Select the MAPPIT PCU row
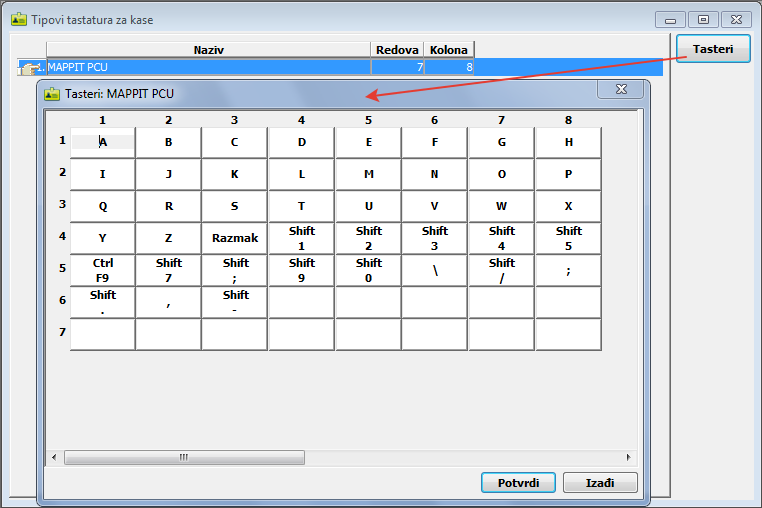The width and height of the screenshot is (762, 508). (x=340, y=67)
